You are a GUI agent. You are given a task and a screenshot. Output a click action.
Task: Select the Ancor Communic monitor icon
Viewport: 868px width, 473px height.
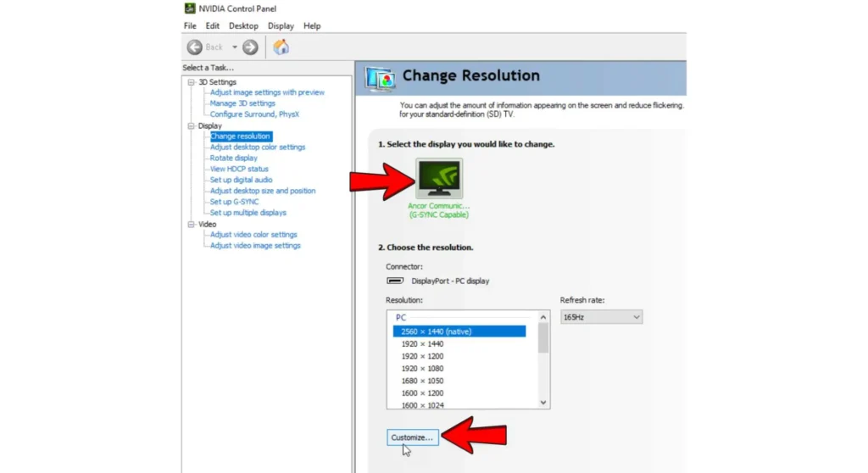click(440, 178)
